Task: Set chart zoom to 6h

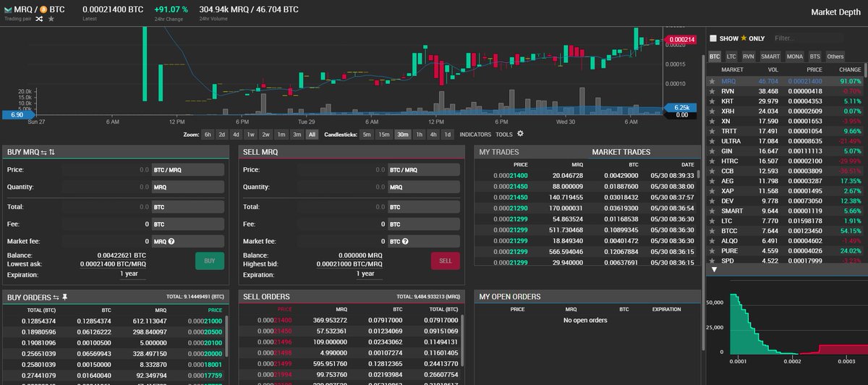Action: pyautogui.click(x=208, y=134)
